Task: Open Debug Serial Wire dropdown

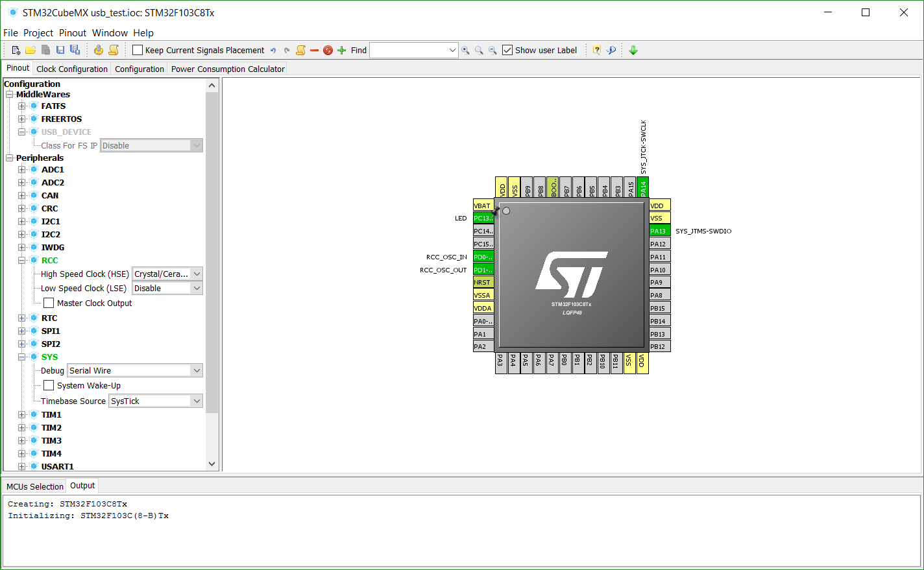Action: [x=135, y=370]
